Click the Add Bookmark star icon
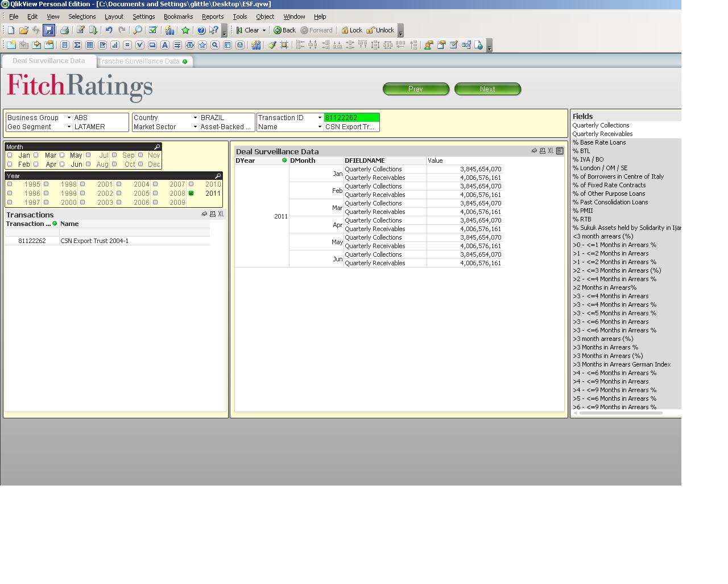 click(185, 30)
